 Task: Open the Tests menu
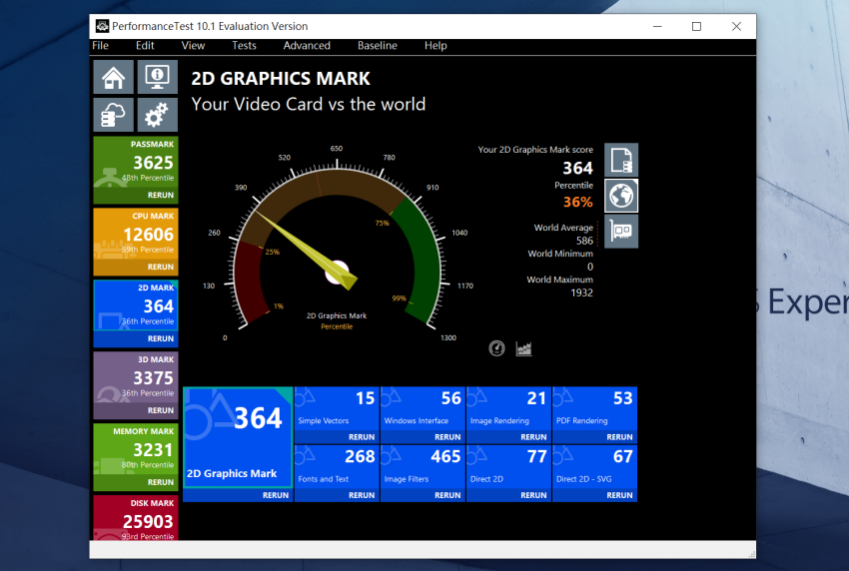coord(244,45)
